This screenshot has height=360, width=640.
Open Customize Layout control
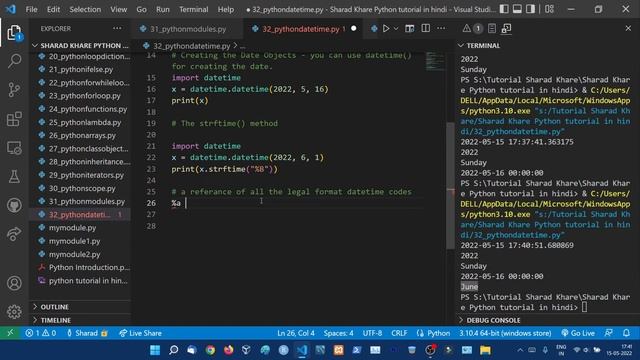[549, 9]
